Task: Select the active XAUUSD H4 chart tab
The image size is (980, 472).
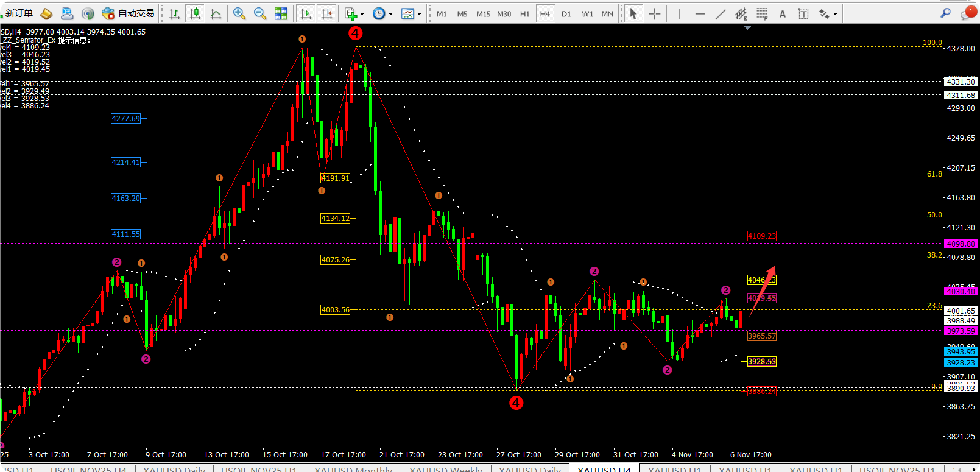Action: tap(604, 470)
